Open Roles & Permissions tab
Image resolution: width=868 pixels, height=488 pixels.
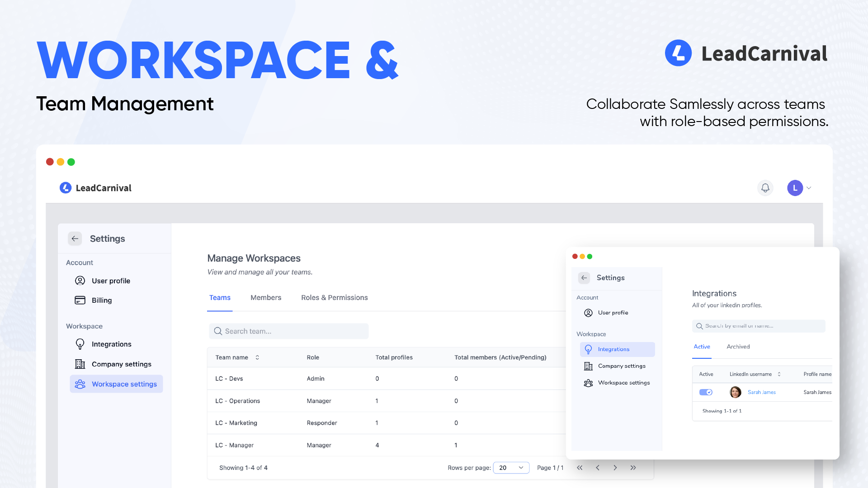click(334, 298)
